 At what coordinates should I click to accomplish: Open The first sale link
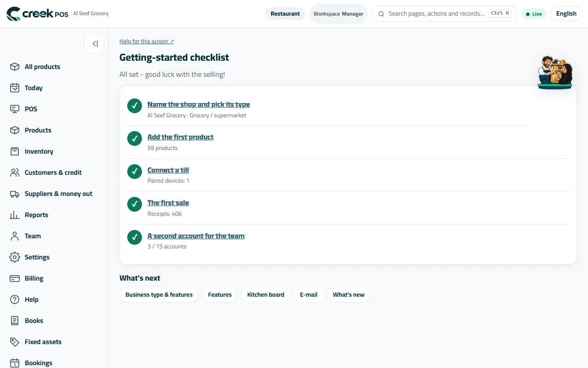pyautogui.click(x=168, y=203)
